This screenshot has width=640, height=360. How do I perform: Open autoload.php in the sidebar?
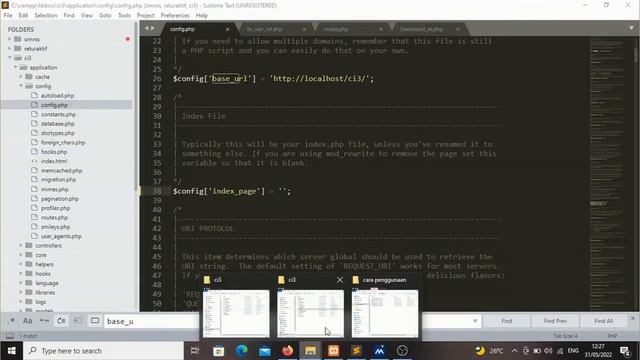[x=57, y=96]
